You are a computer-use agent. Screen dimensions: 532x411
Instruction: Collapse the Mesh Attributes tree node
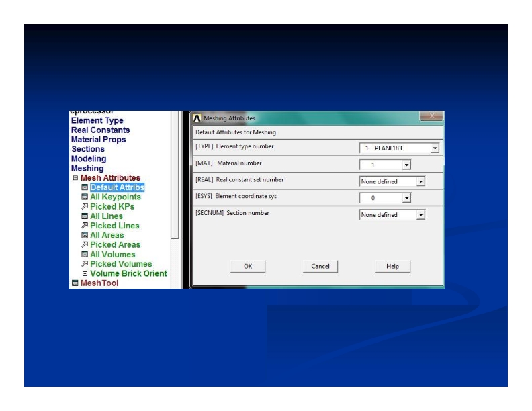tap(76, 178)
